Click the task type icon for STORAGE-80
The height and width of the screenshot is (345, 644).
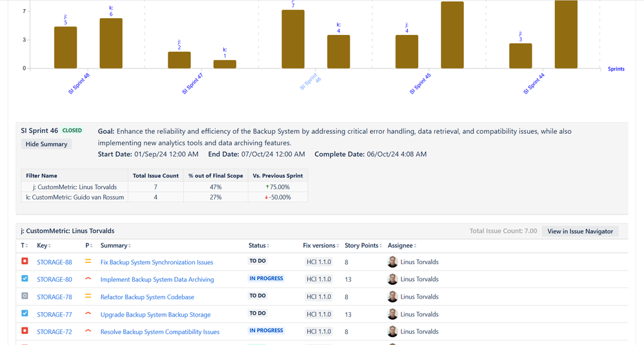pyautogui.click(x=25, y=278)
